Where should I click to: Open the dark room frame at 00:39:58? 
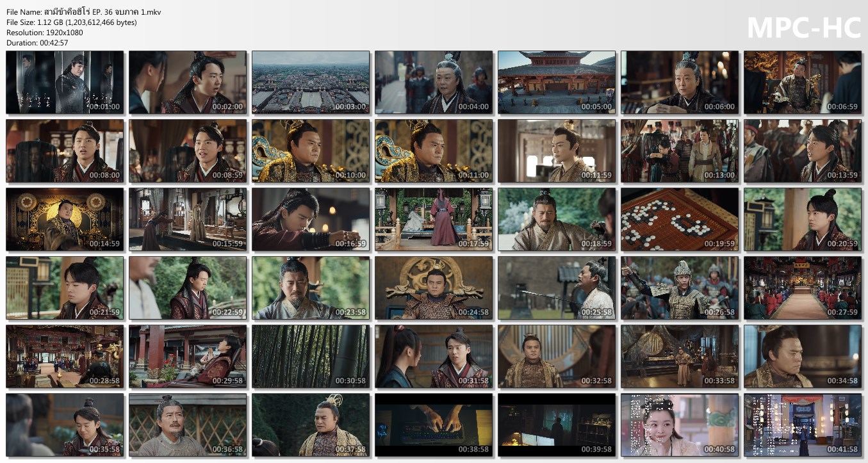click(557, 425)
